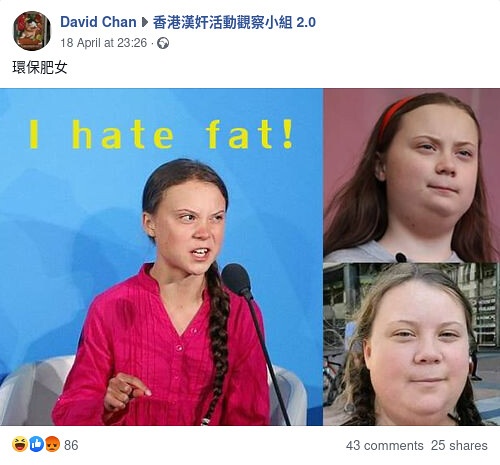View the 25 shares list

coord(459,445)
